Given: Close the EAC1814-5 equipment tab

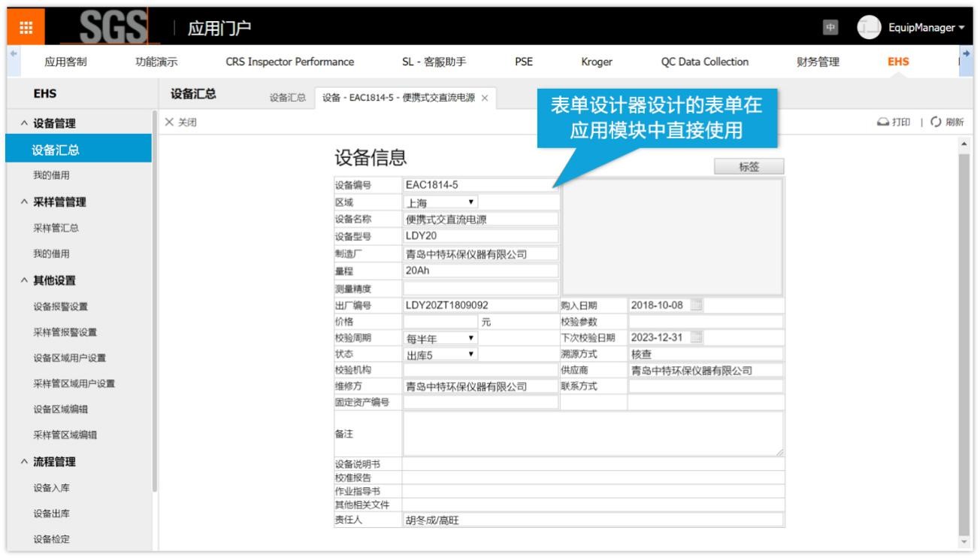Looking at the screenshot, I should [x=485, y=98].
